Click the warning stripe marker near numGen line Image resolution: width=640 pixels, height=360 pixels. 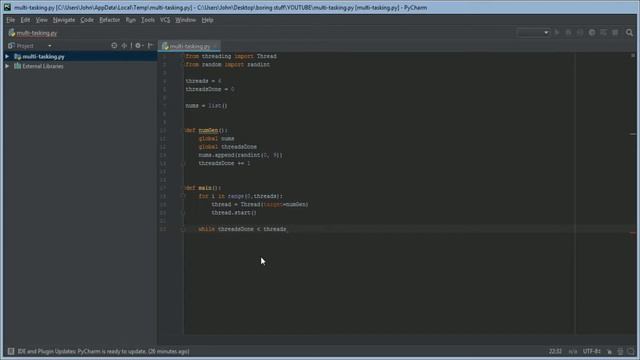(x=633, y=134)
